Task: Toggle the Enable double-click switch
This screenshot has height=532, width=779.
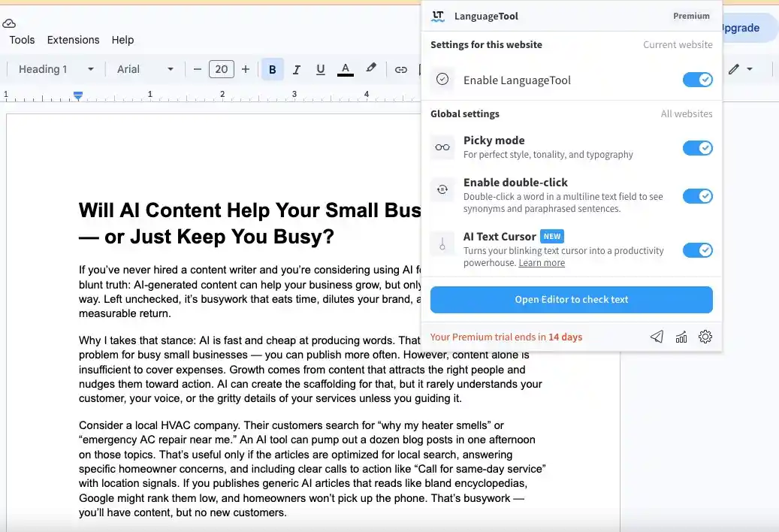Action: [x=698, y=195]
